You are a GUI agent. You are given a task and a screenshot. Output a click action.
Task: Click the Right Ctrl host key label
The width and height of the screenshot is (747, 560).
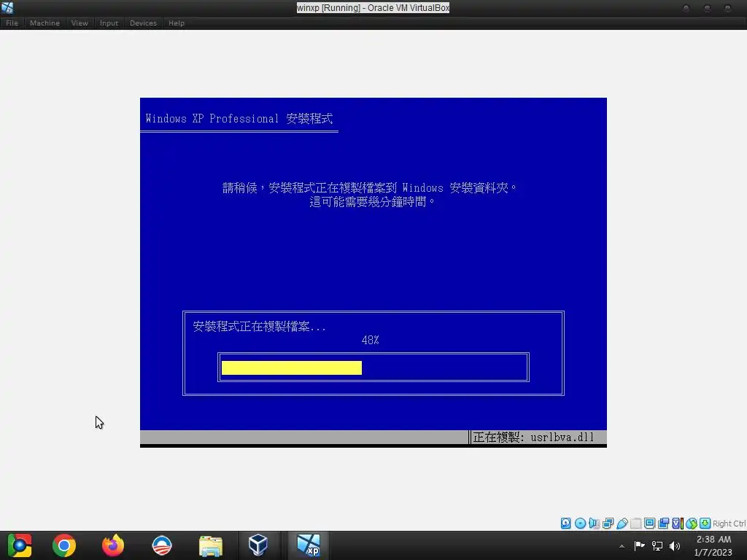[x=729, y=524]
